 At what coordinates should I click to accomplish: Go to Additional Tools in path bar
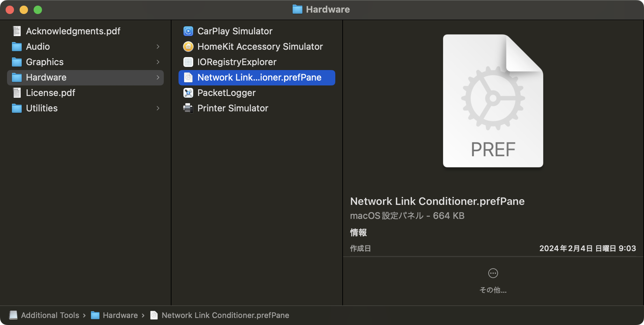coord(50,315)
